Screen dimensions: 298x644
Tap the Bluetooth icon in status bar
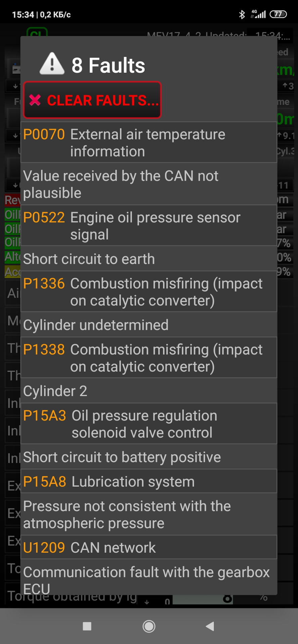pyautogui.click(x=242, y=14)
